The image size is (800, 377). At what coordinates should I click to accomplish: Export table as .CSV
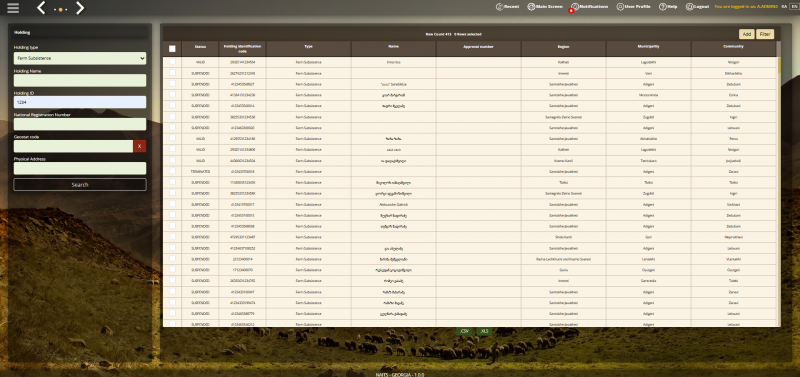tap(464, 331)
